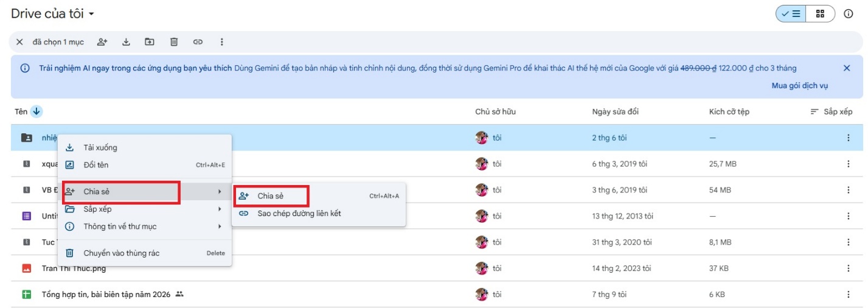Reverse sort direction with the Tên arrow

pos(36,111)
